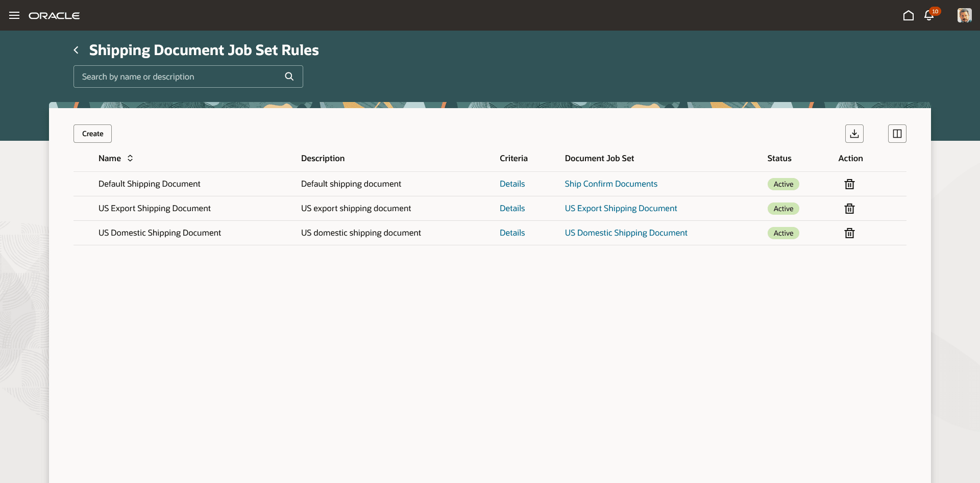Click the search by name field

(174, 76)
